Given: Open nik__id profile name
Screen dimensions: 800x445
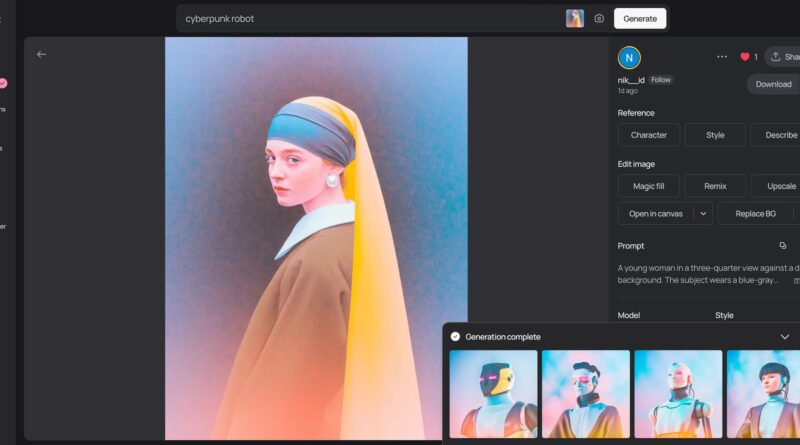Looking at the screenshot, I should point(631,80).
